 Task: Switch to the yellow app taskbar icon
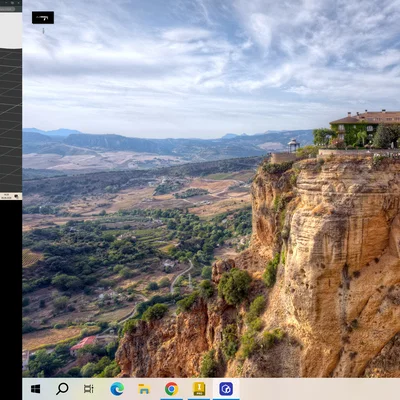pos(199,389)
